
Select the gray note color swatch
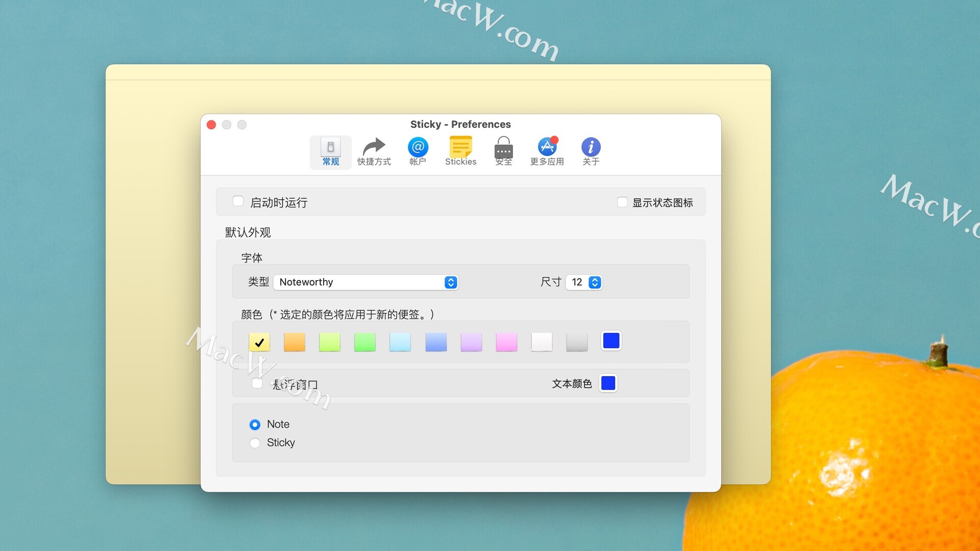click(x=577, y=342)
